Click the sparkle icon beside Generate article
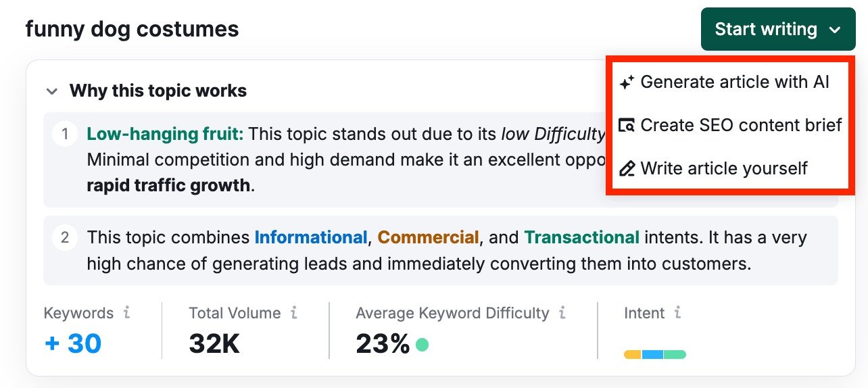The image size is (868, 388). [627, 82]
